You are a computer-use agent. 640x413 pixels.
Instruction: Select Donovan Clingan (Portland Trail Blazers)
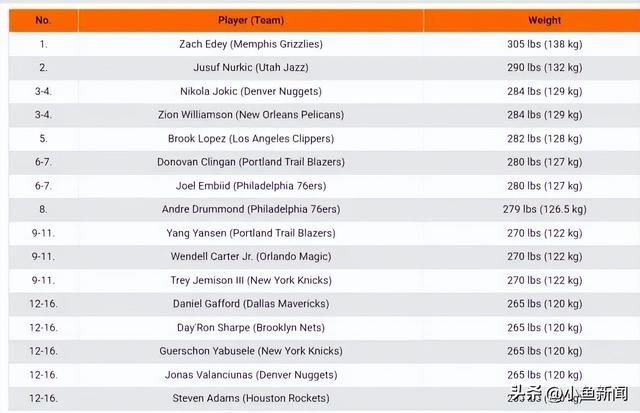(250, 162)
